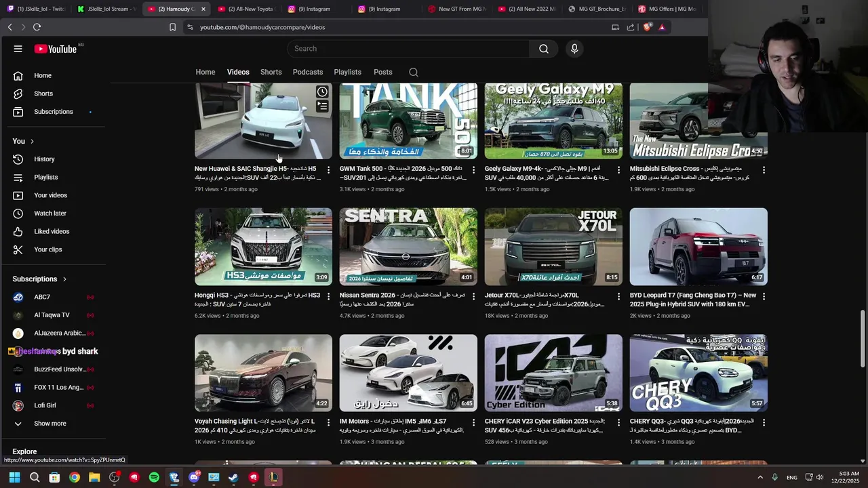Go back in browser history
868x488 pixels.
coord(9,27)
